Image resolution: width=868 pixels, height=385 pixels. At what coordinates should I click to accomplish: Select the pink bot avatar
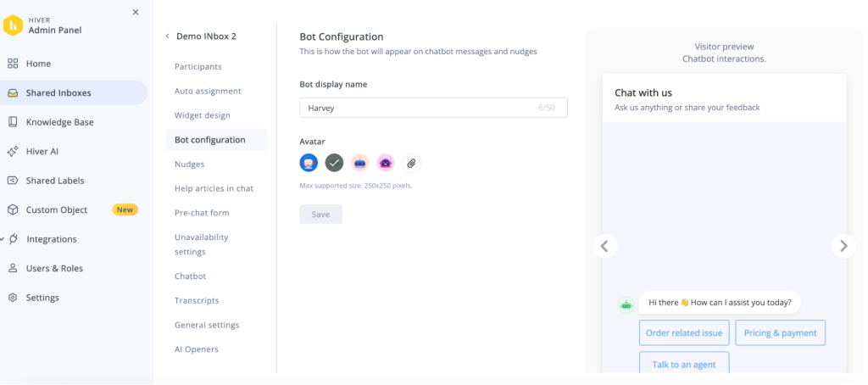[x=385, y=162]
